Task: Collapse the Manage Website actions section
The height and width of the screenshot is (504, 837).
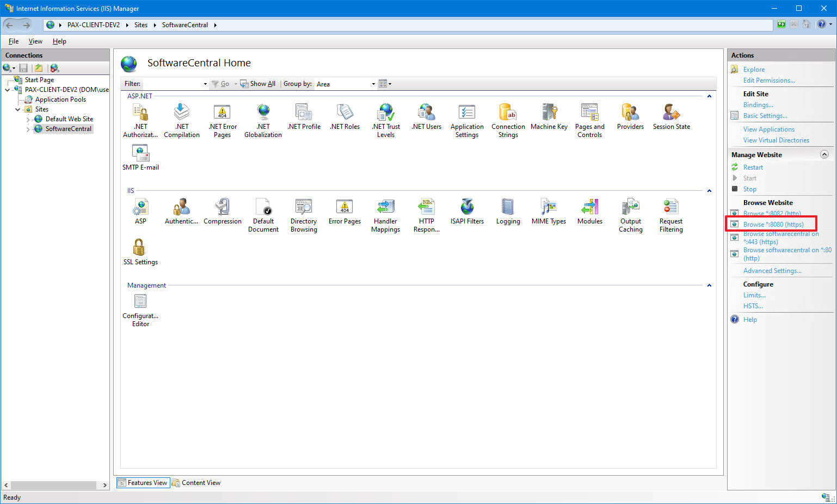Action: click(x=824, y=155)
